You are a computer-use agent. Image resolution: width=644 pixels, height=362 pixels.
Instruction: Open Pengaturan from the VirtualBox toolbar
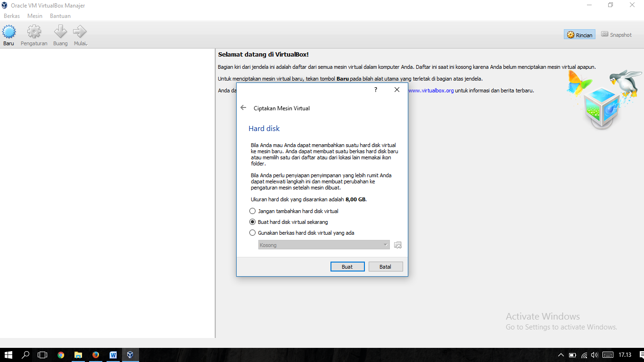(x=33, y=34)
